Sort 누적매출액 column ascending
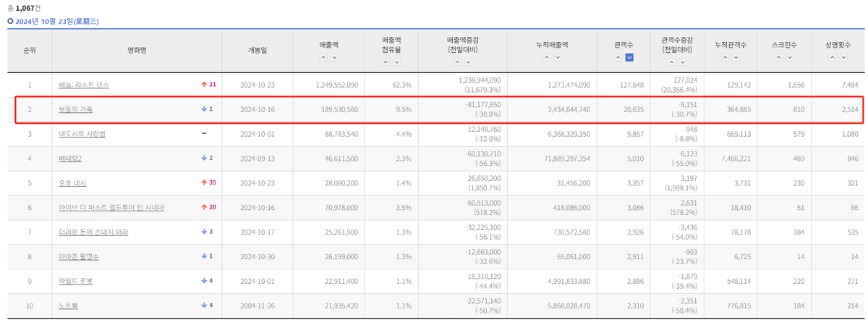 pyautogui.click(x=547, y=57)
